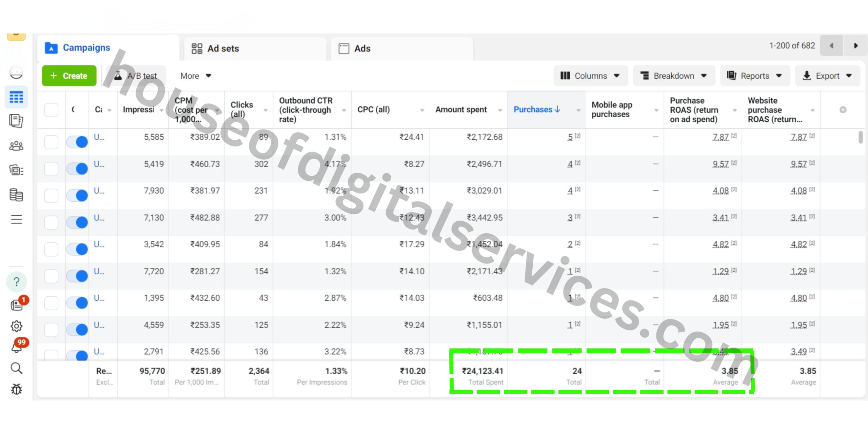Switch to the Ad sets tab
This screenshot has width=868, height=434.
point(255,48)
